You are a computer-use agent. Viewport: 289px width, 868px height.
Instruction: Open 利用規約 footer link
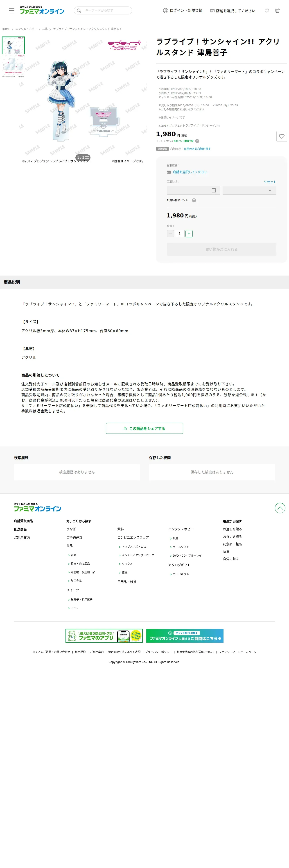coord(80,652)
